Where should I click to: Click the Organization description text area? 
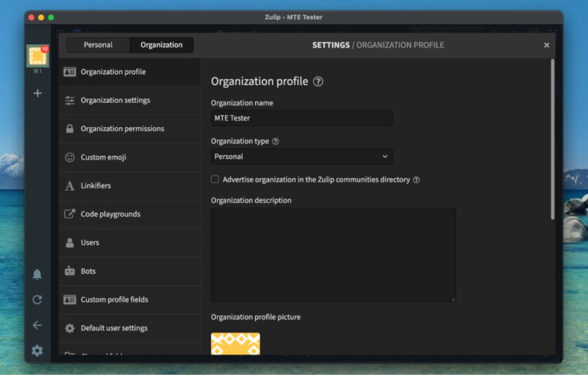333,254
